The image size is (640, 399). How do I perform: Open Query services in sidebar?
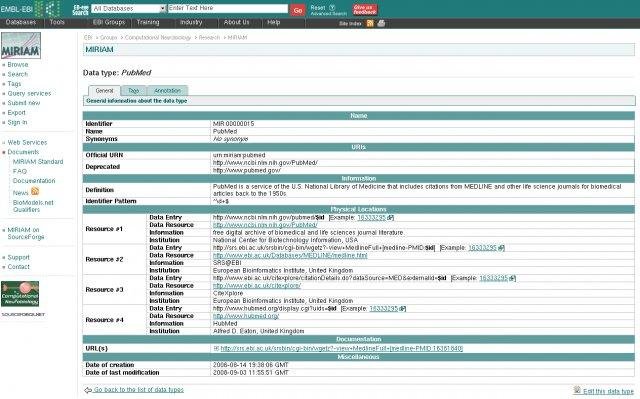(x=29, y=93)
